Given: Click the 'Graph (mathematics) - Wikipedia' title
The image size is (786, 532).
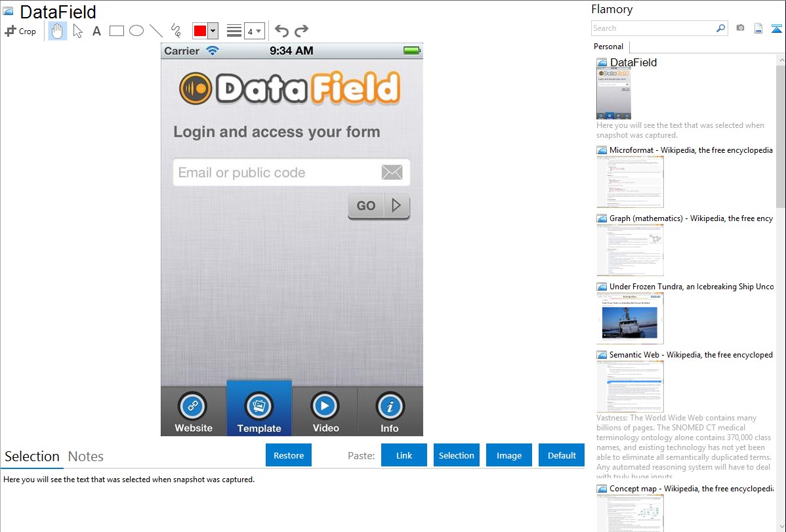Looking at the screenshot, I should coord(692,218).
